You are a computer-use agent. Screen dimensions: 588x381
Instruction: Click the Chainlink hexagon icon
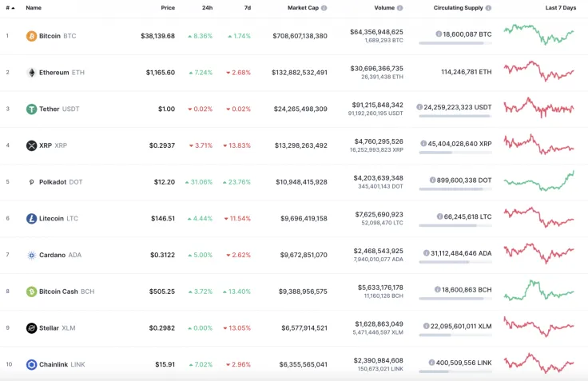tap(31, 364)
